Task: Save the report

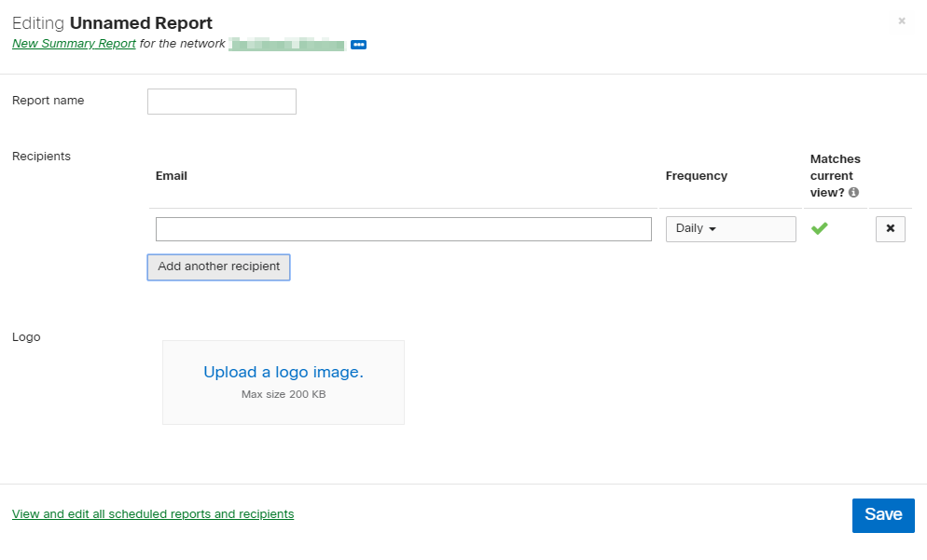Action: [x=882, y=515]
